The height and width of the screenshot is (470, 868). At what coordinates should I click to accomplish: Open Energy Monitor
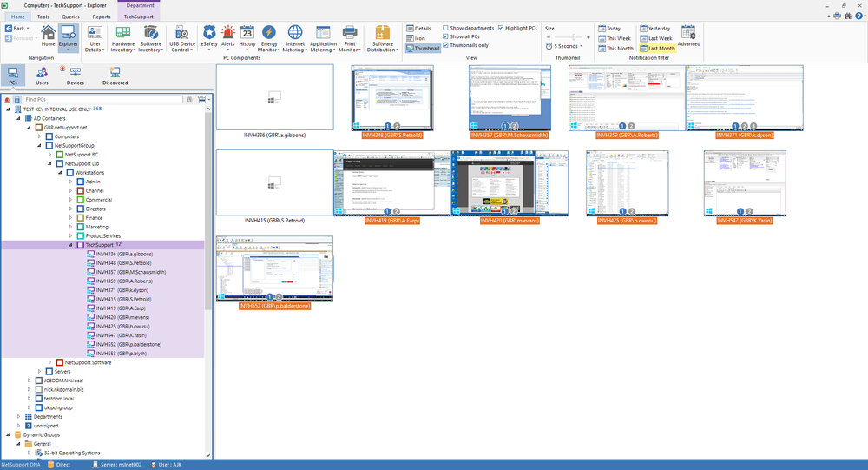pyautogui.click(x=268, y=39)
